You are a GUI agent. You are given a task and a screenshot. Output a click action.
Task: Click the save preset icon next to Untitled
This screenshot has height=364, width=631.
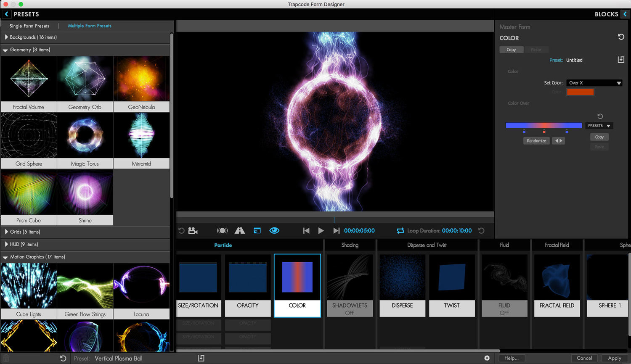[621, 60]
